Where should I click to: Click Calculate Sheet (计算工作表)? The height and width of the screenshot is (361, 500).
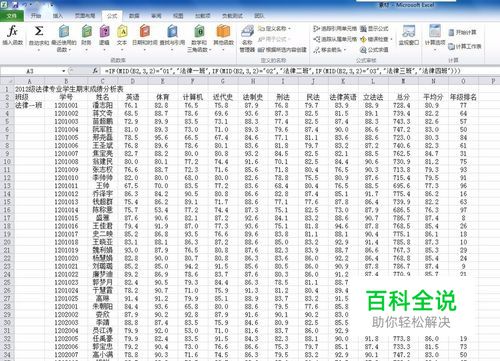(465, 46)
